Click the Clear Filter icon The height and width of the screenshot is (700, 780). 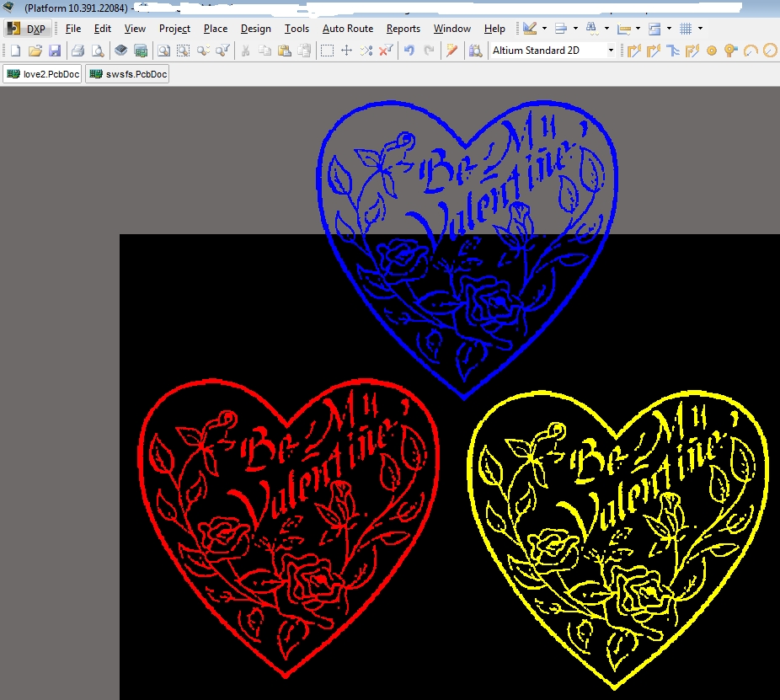[x=386, y=51]
